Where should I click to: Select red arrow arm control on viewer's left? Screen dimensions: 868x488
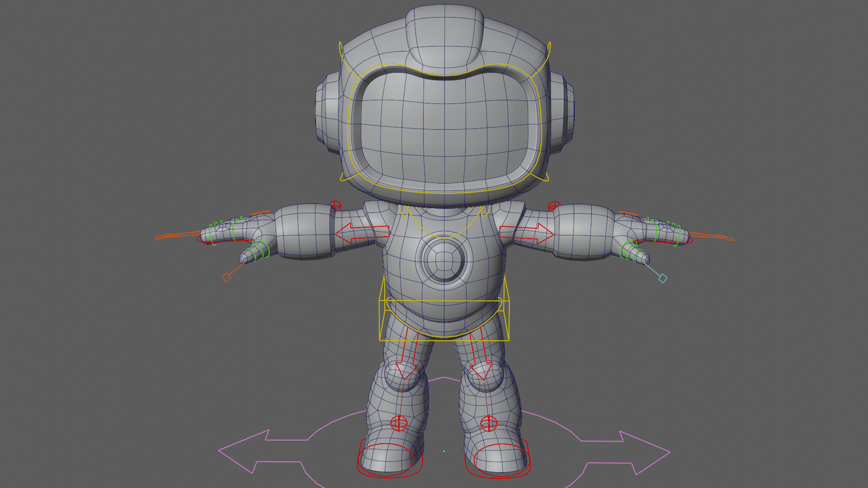pos(362,233)
